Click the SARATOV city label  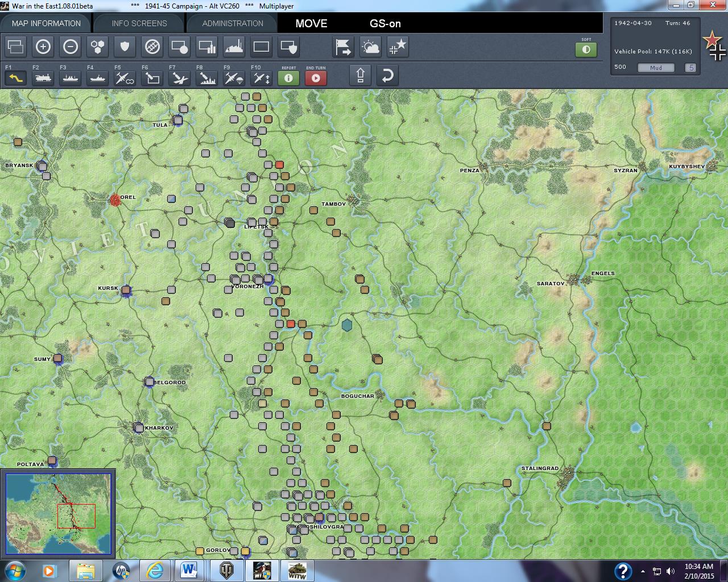551,284
